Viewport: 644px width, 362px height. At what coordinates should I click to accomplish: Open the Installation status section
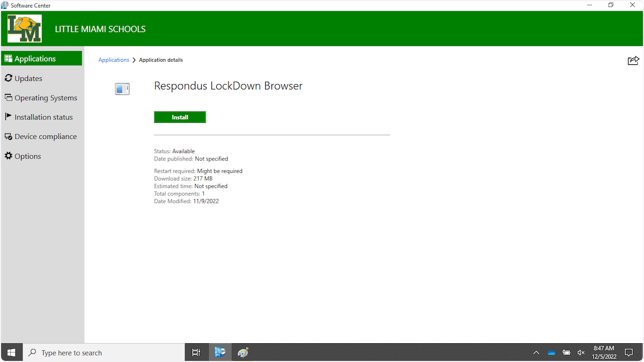pos(42,117)
